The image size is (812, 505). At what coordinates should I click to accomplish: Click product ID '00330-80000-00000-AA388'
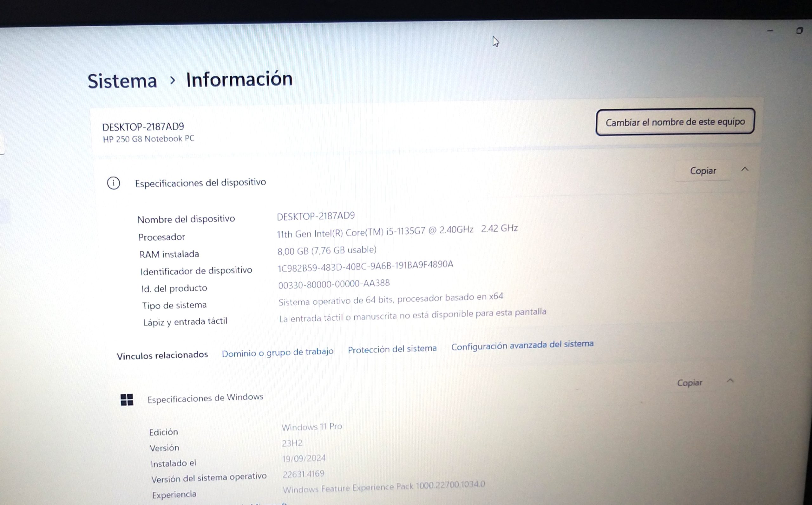coord(334,284)
